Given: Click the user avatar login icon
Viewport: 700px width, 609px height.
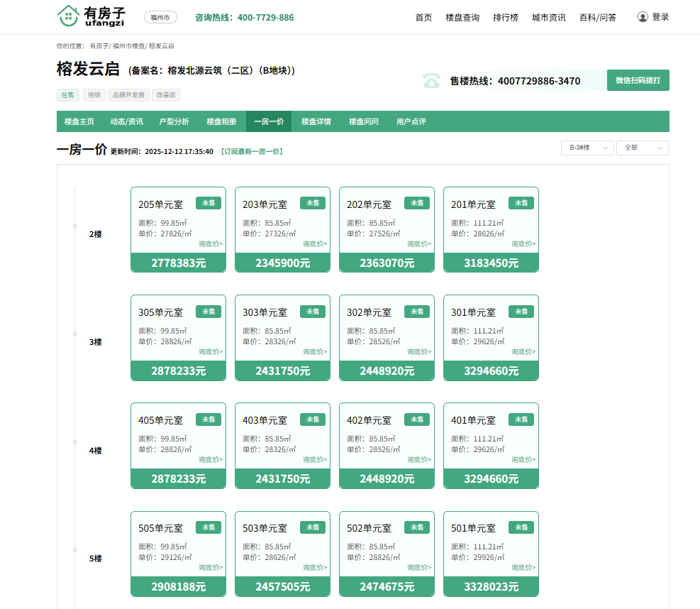Looking at the screenshot, I should [x=643, y=17].
